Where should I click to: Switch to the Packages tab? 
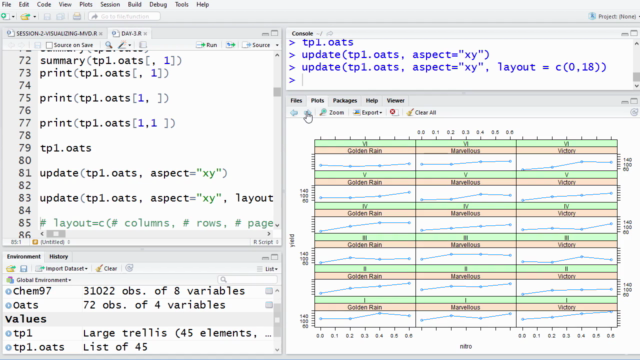pos(344,100)
